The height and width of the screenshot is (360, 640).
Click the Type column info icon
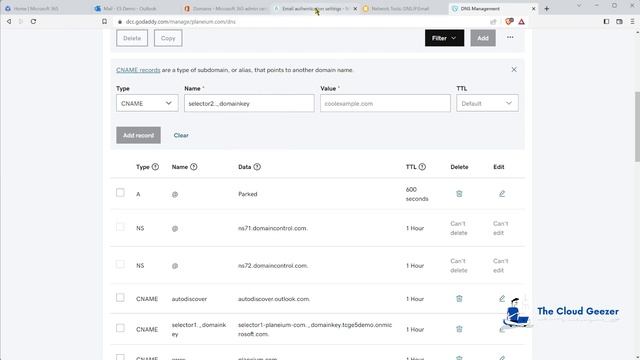pos(156,167)
